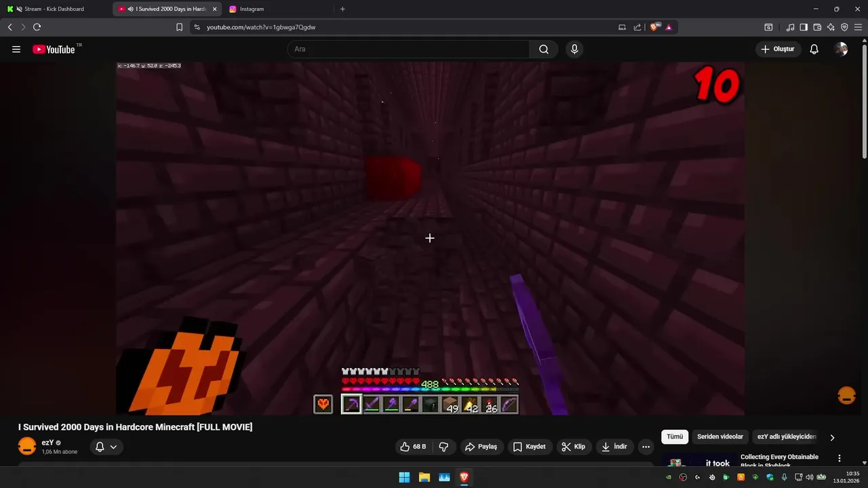Open browser main hamburger menu
868x488 pixels.
coord(858,27)
